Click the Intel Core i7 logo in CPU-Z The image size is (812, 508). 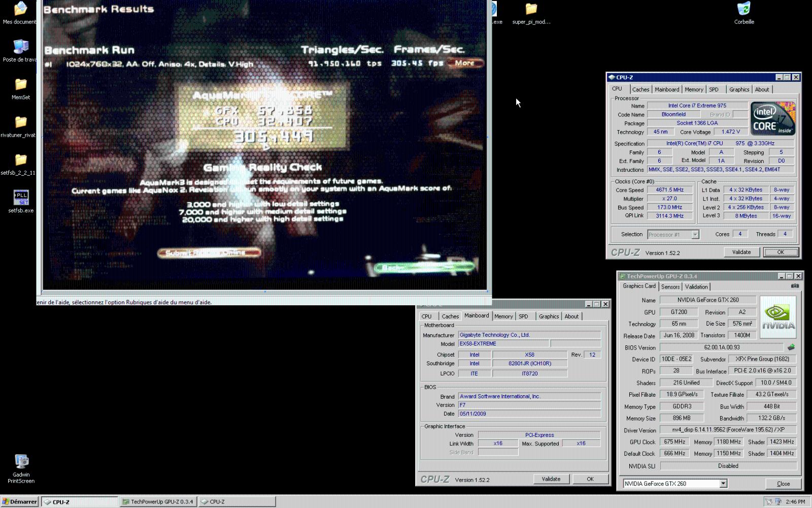tap(773, 118)
